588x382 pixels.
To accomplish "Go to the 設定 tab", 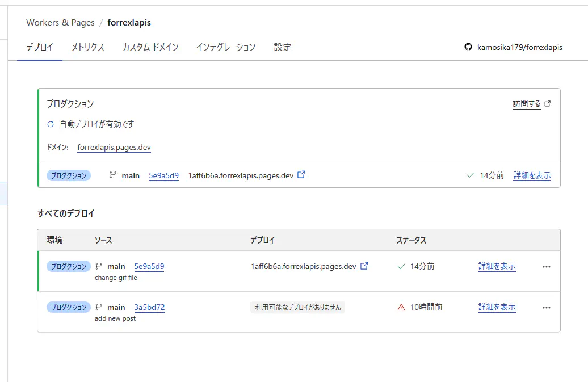I will pyautogui.click(x=283, y=47).
